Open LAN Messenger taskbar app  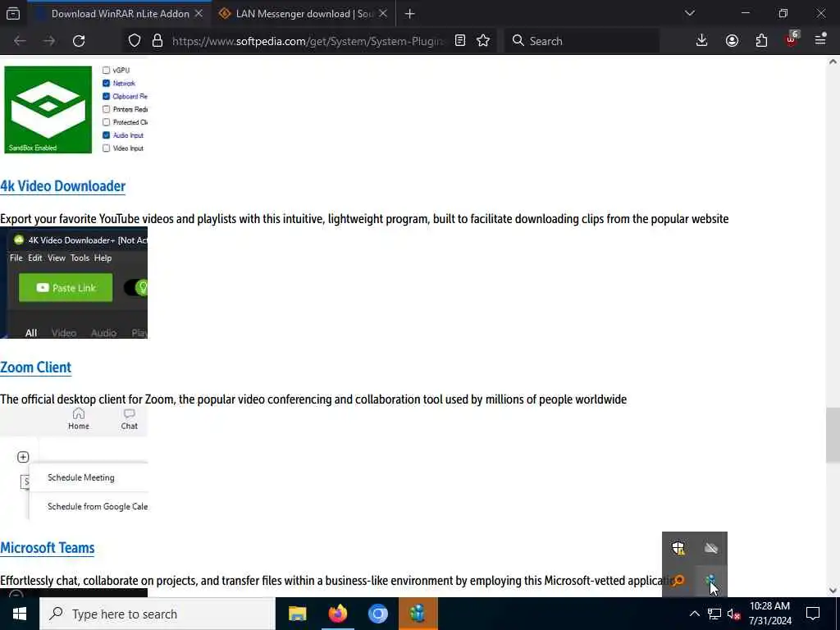(x=418, y=614)
